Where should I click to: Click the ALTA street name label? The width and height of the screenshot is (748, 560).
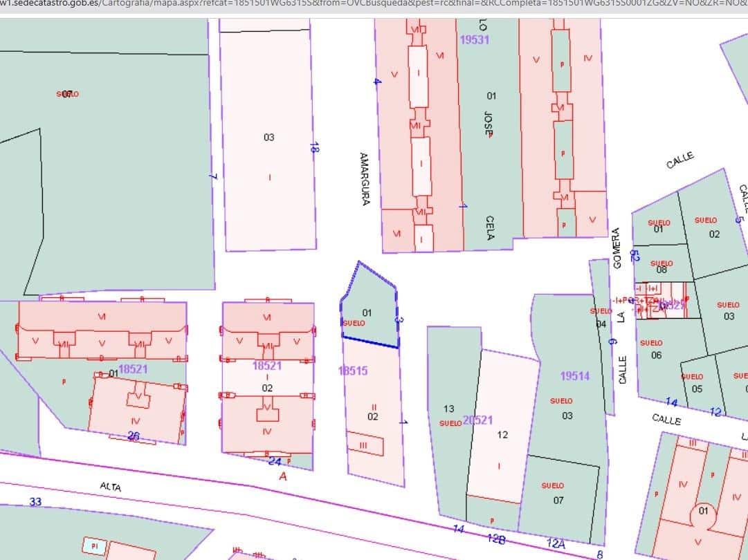coord(111,484)
